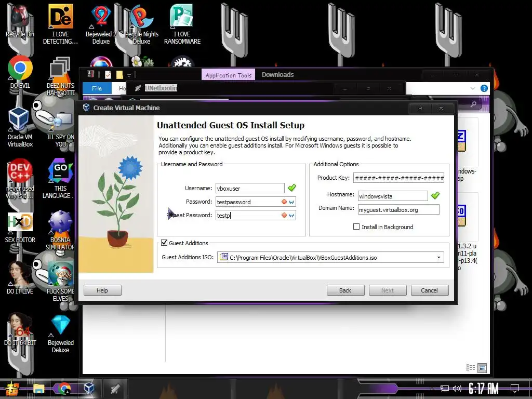Switch Explorer to details view icon

(x=471, y=367)
